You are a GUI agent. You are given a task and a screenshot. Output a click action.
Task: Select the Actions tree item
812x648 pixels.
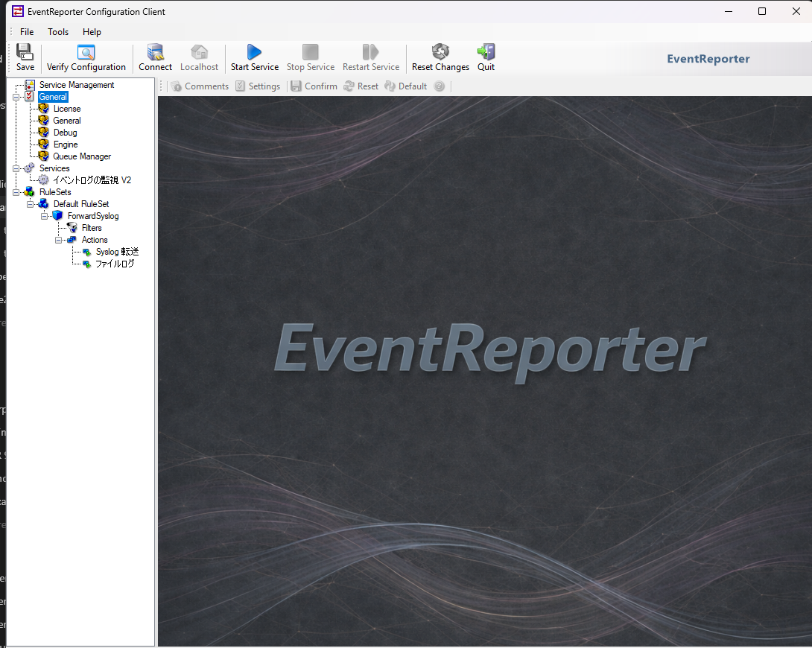tap(95, 240)
